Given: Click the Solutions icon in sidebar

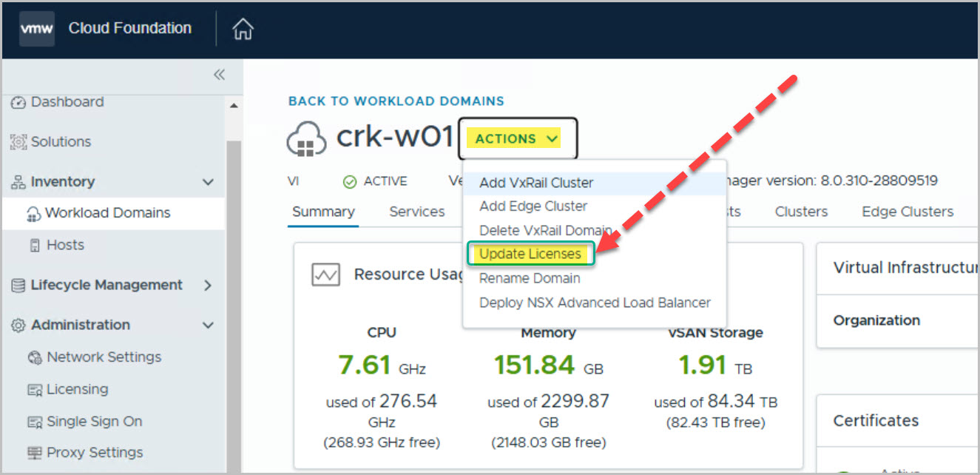Looking at the screenshot, I should tap(18, 142).
